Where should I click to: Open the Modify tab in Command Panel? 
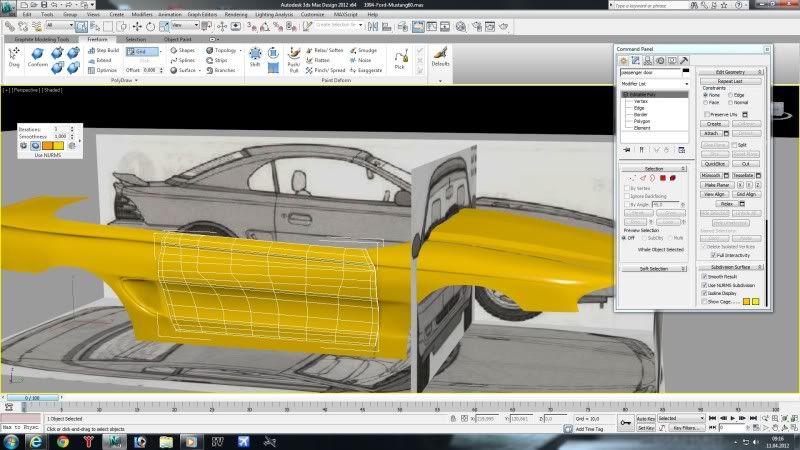tap(636, 61)
